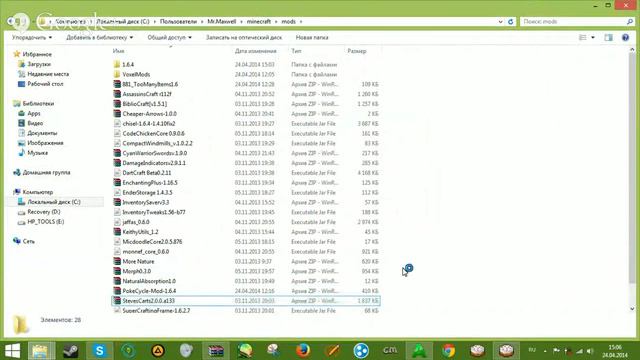Select BiblioCraft[v1.5.1] archive
640x360 pixels.
[x=144, y=104]
